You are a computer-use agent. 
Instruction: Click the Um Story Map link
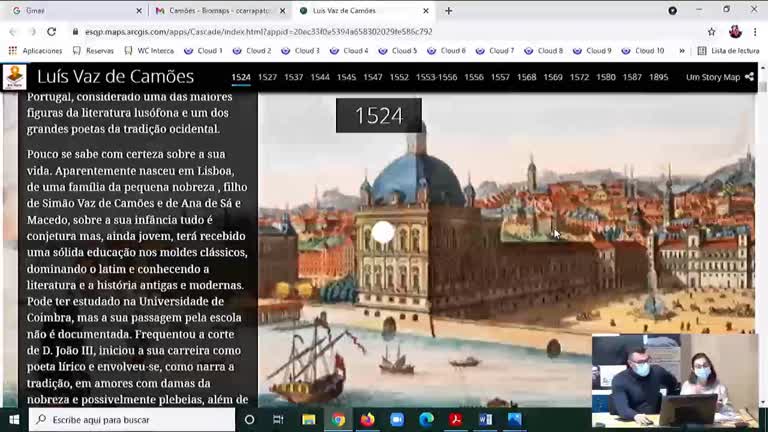coord(713,77)
